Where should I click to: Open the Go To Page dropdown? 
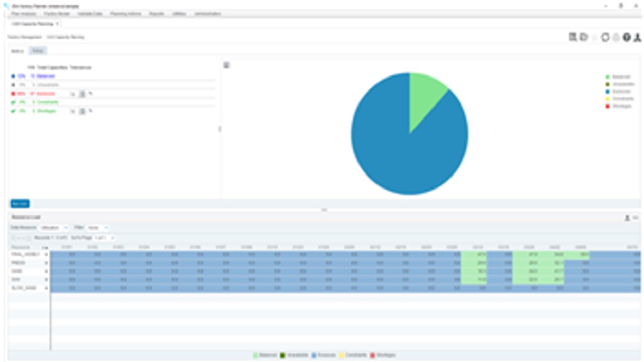[104, 237]
